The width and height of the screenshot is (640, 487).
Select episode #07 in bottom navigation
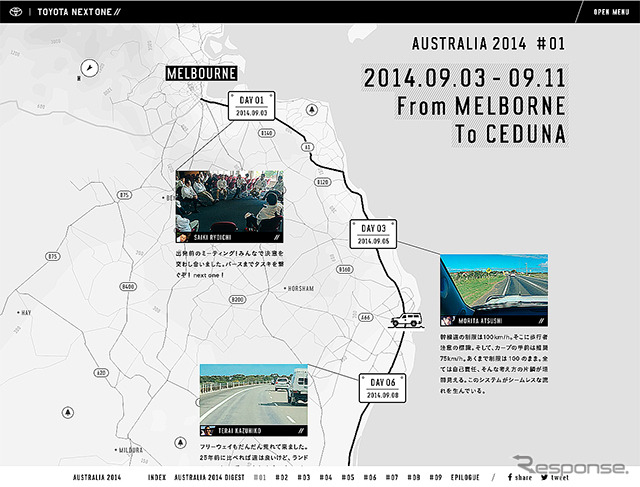pyautogui.click(x=392, y=477)
